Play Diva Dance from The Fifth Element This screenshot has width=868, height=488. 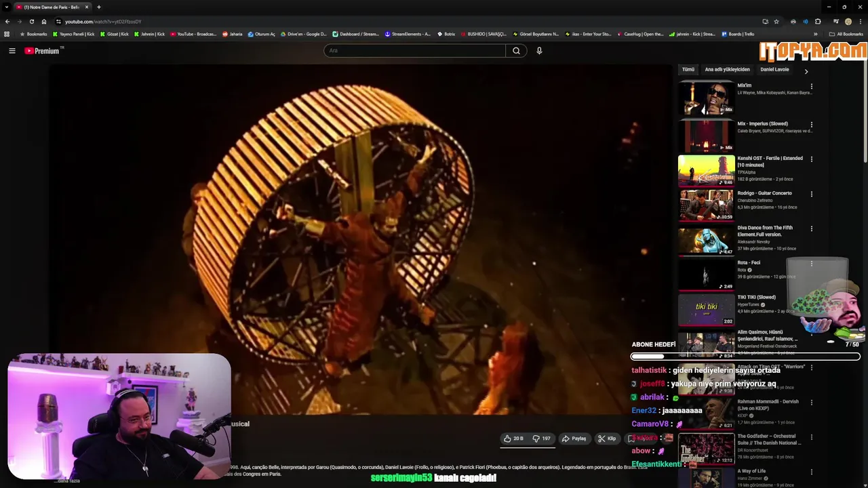(706, 240)
